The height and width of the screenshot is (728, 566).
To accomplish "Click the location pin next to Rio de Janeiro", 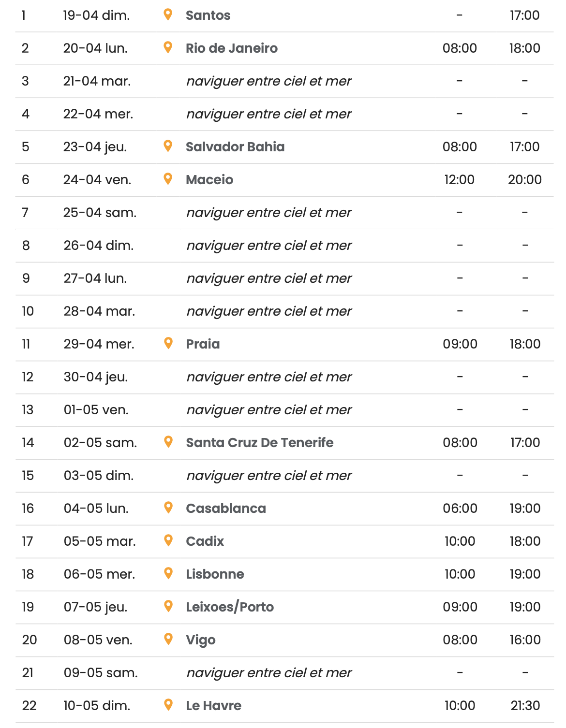I will (x=168, y=47).
